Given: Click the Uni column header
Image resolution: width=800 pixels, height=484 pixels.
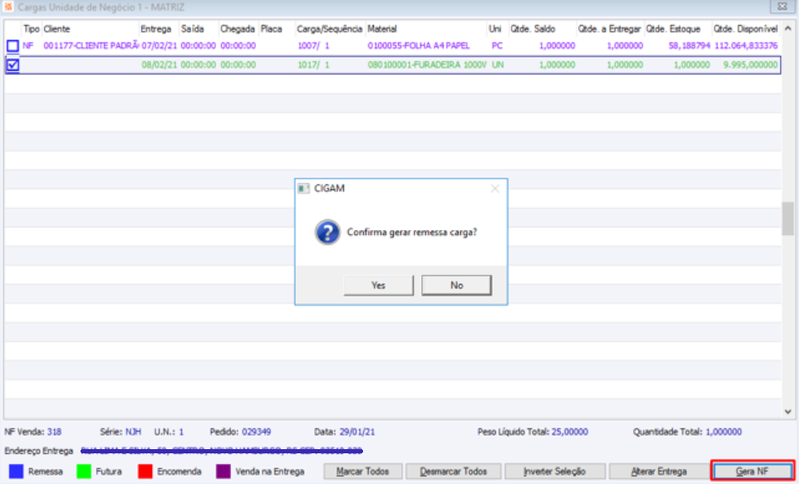Looking at the screenshot, I should [495, 29].
